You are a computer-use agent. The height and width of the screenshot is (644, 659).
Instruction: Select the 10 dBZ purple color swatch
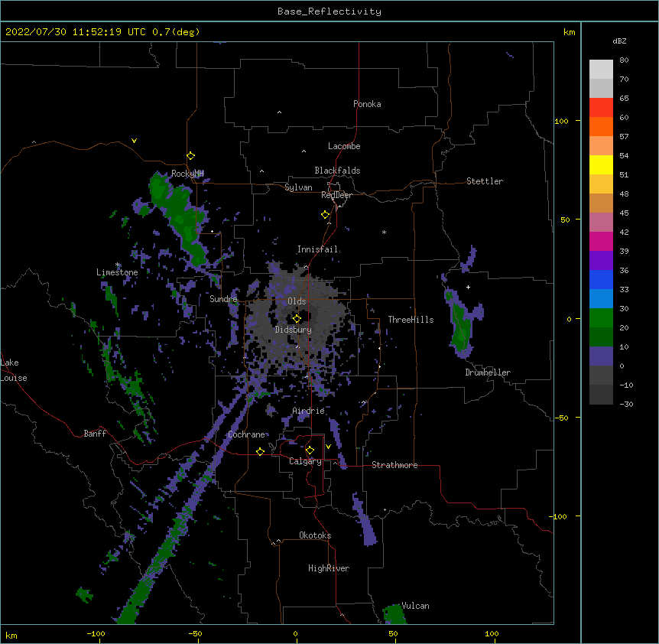point(601,356)
